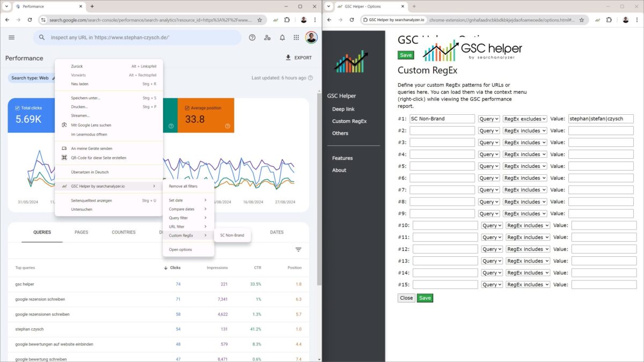Open Deep link in the options sidebar
This screenshot has height=362, width=644.
click(343, 109)
